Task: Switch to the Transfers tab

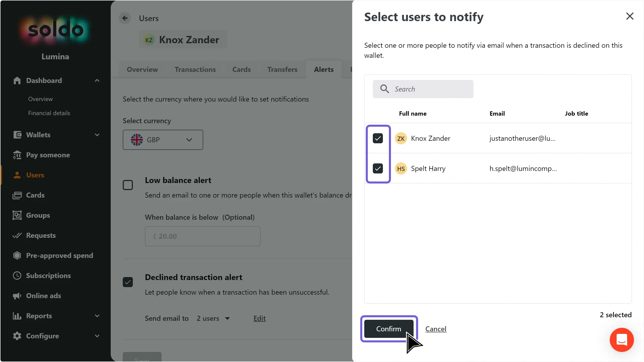Action: [282, 69]
